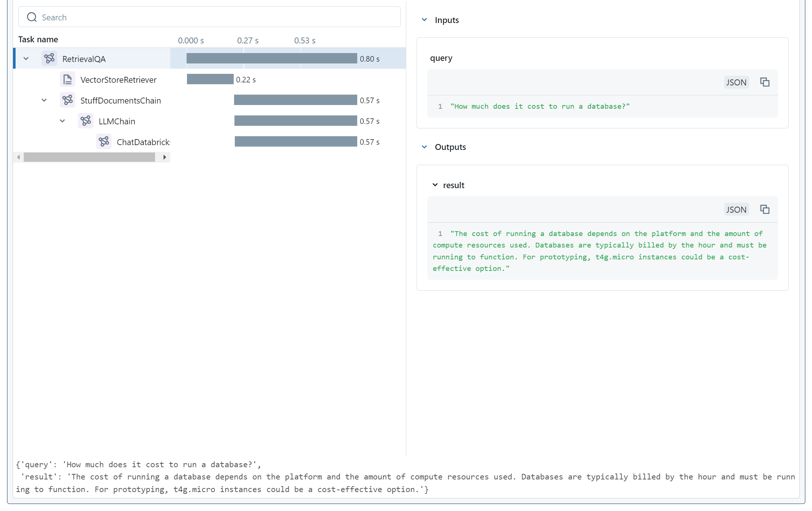Click the ChatDatabricks model icon

point(104,141)
